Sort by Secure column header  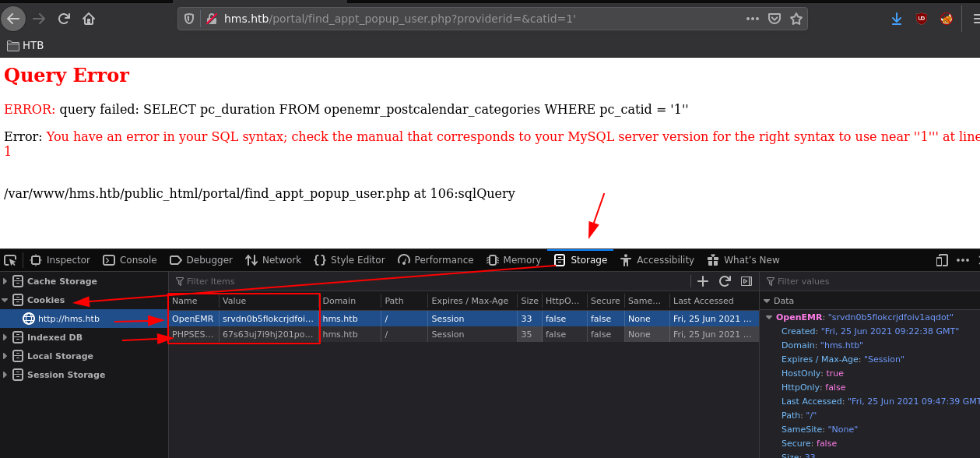pyautogui.click(x=605, y=301)
